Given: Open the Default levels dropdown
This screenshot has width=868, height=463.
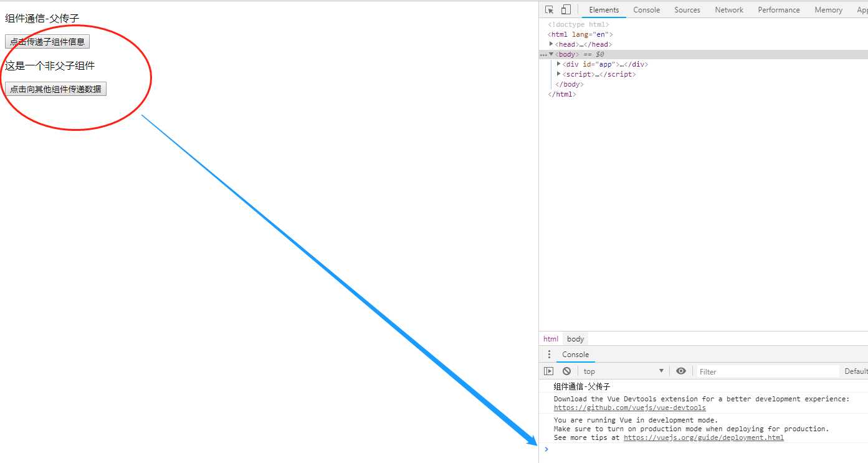Looking at the screenshot, I should pyautogui.click(x=856, y=371).
